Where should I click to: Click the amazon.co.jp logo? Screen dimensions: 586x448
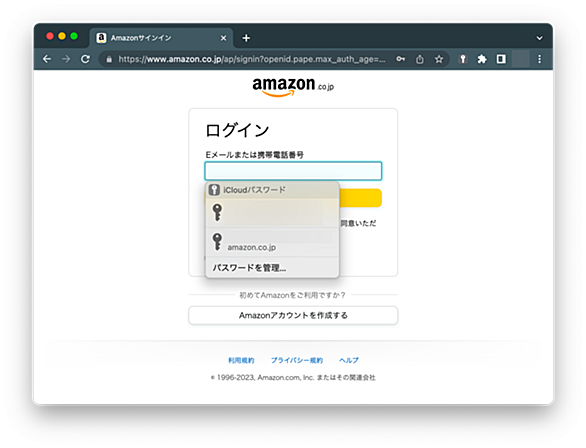click(x=293, y=87)
